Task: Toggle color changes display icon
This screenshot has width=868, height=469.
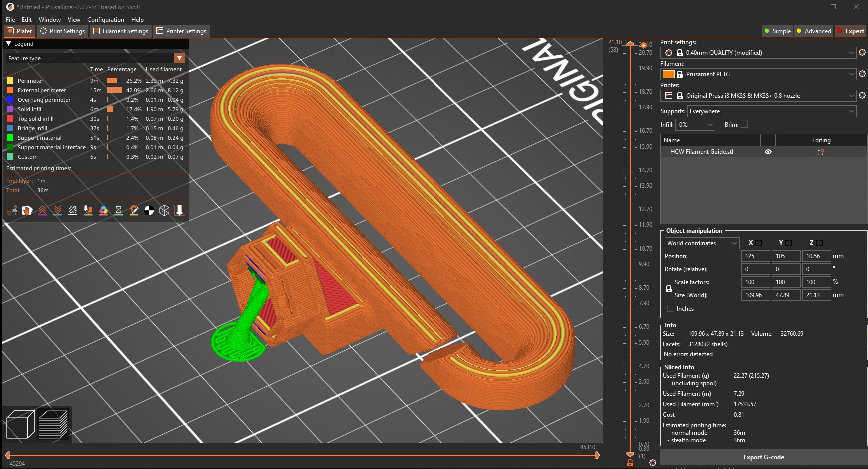Action: (x=103, y=210)
